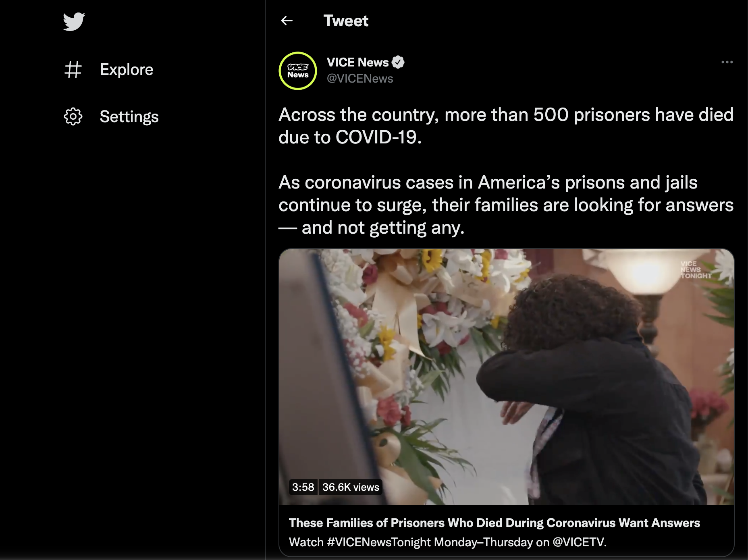Click the Twitter bird logo
748x560 pixels.
click(74, 21)
